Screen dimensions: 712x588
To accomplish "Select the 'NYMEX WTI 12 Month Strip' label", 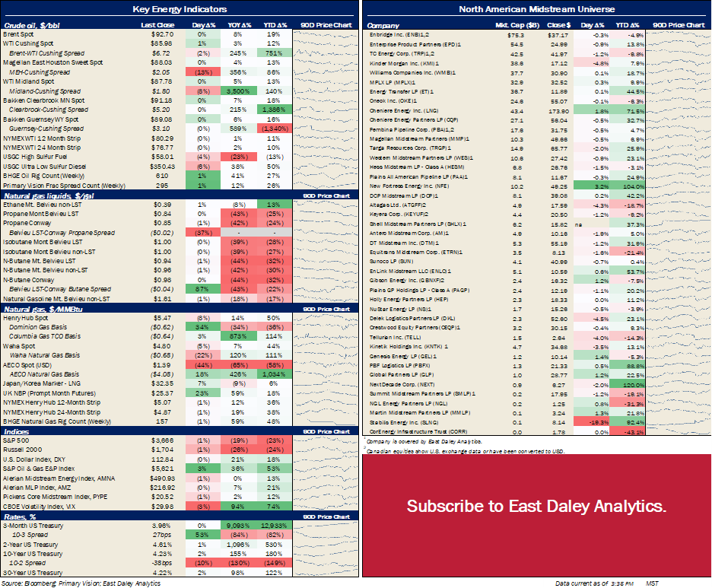I will (42, 138).
